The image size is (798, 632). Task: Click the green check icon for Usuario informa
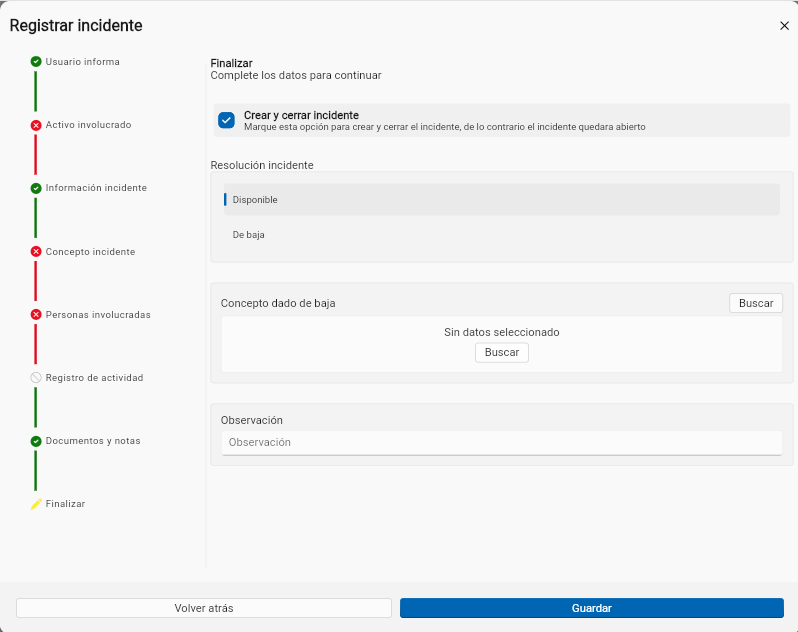coord(36,62)
